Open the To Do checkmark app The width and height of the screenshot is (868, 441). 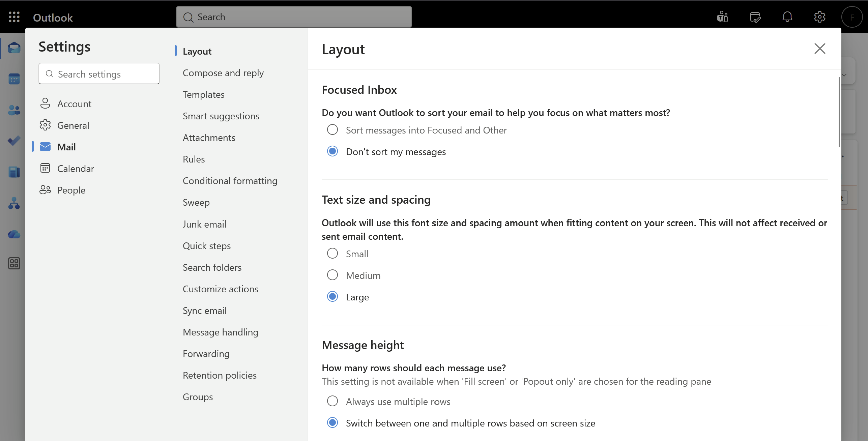(14, 141)
